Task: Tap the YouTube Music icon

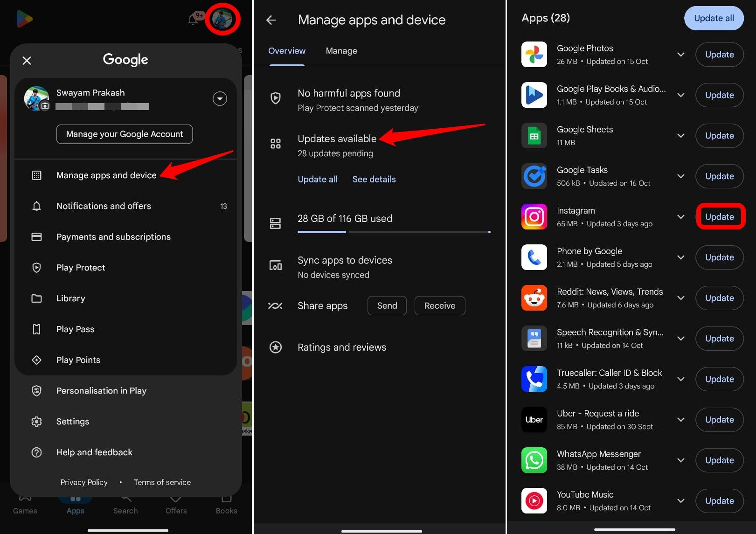Action: click(x=534, y=501)
